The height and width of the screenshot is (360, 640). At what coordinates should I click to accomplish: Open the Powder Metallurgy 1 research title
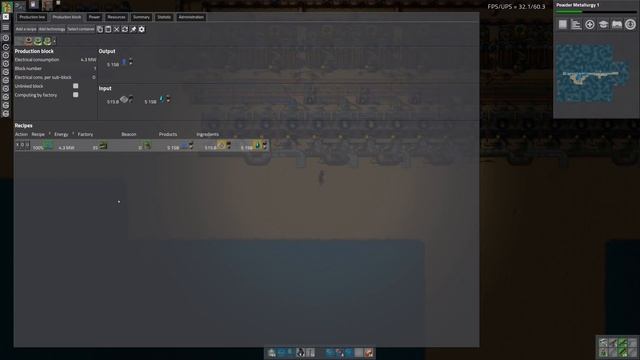(x=578, y=5)
